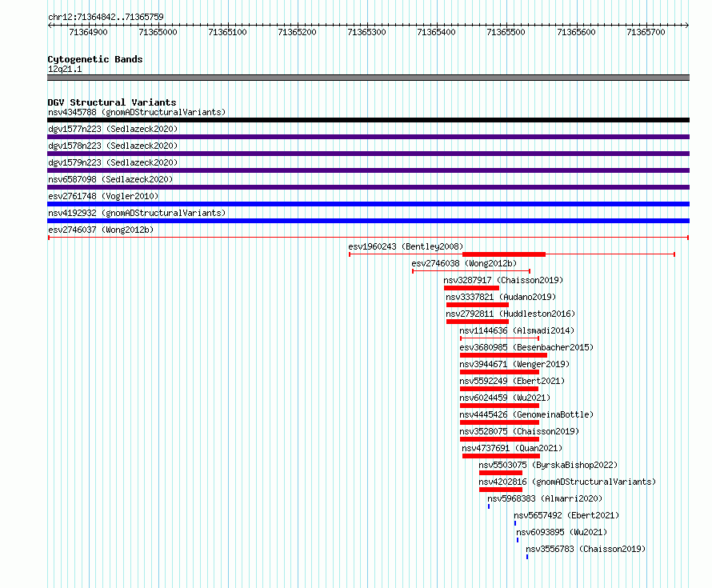Screen dimensions: 712x588
Task: Open variant nsv5657492 (Ebert2021) label
Action: [x=566, y=515]
